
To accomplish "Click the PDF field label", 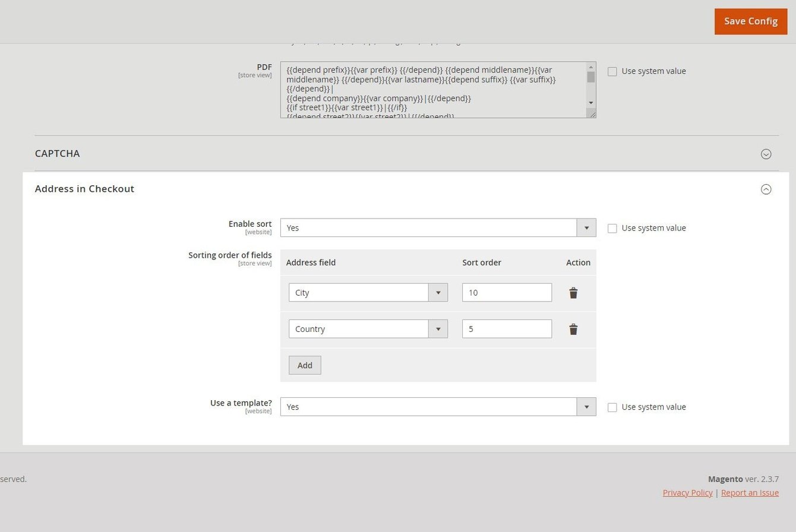I will 264,67.
